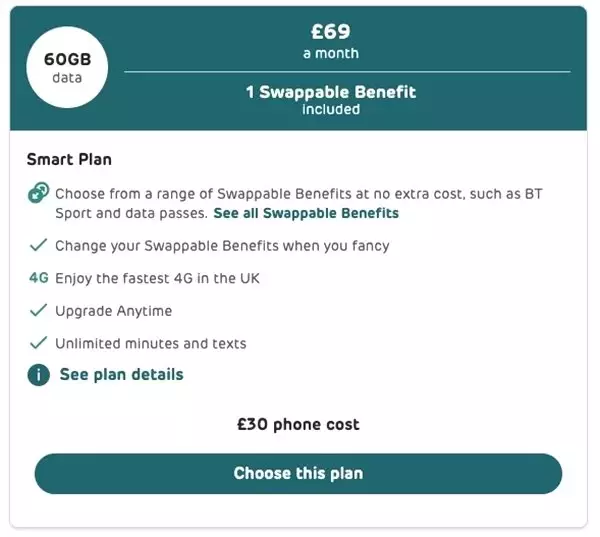Click the Smart Plan heading

pos(69,158)
